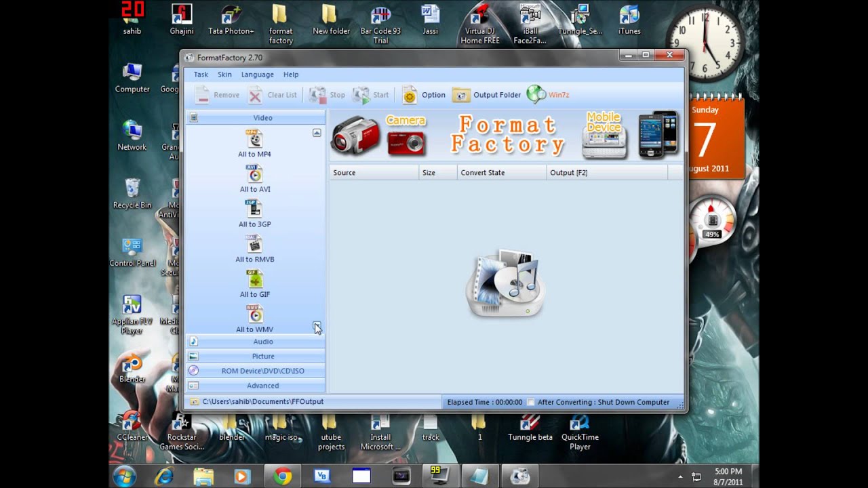
Task: Toggle After Converting Shut Down Computer checkbox
Action: [x=531, y=402]
